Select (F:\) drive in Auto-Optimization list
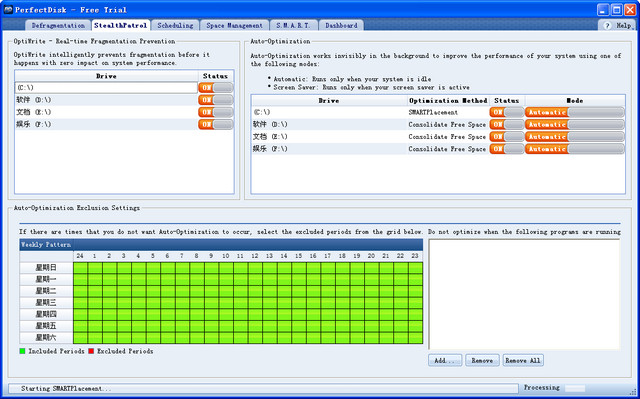This screenshot has width=640, height=399. (x=329, y=149)
